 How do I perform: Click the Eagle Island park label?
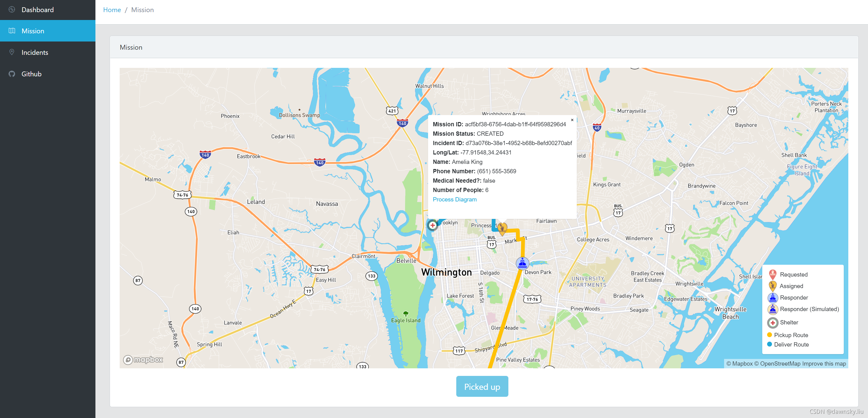pyautogui.click(x=406, y=320)
